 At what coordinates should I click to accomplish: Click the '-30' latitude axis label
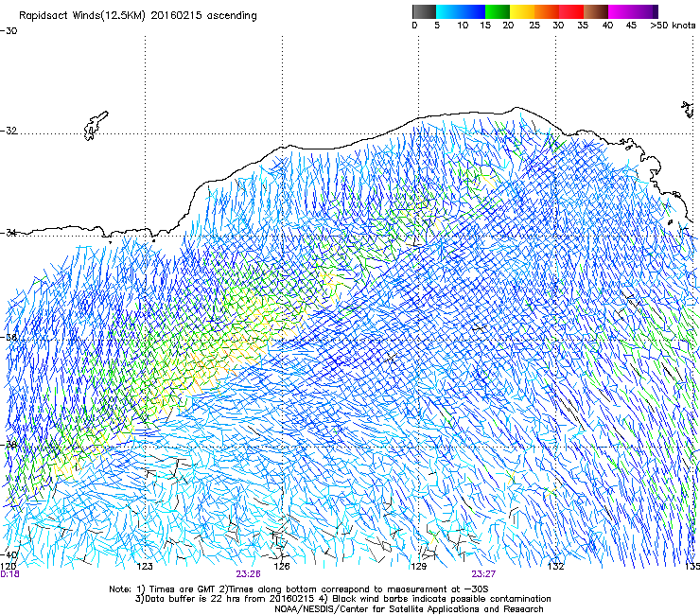pos(9,31)
